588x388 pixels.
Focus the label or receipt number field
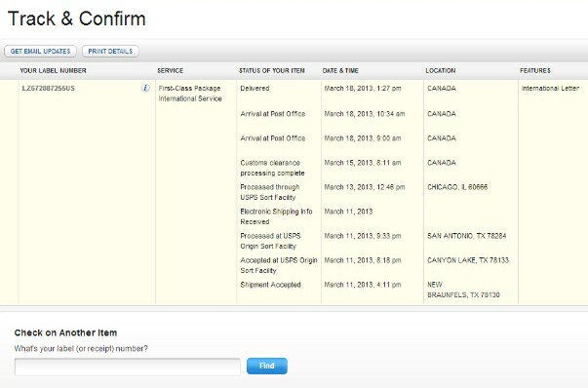pos(128,367)
